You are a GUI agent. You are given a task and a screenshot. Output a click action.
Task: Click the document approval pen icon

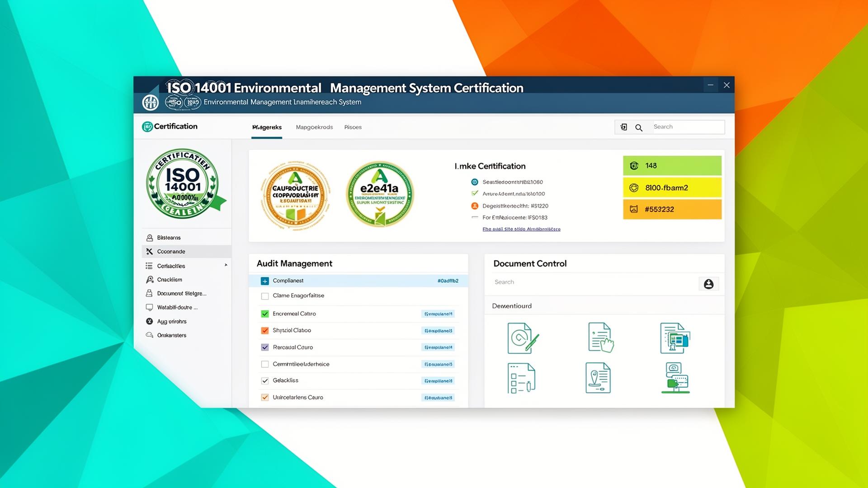pyautogui.click(x=523, y=338)
